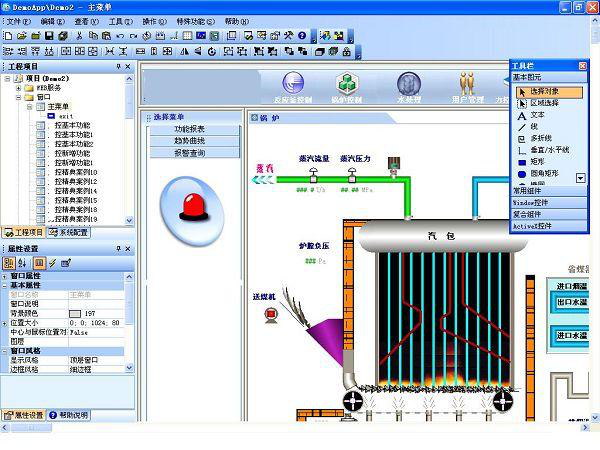Expand the WEB服务 tree node
Image resolution: width=600 pixels, height=450 pixels.
pyautogui.click(x=19, y=87)
